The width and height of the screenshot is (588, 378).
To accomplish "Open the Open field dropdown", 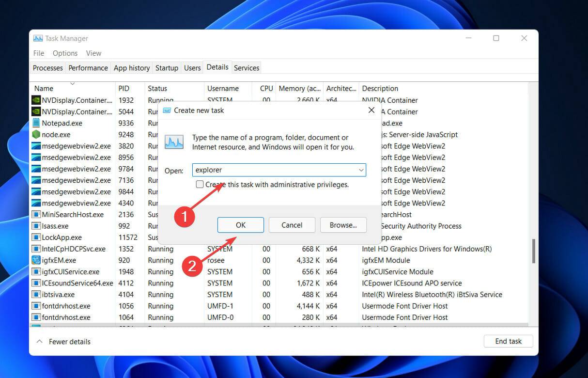I will (x=361, y=170).
